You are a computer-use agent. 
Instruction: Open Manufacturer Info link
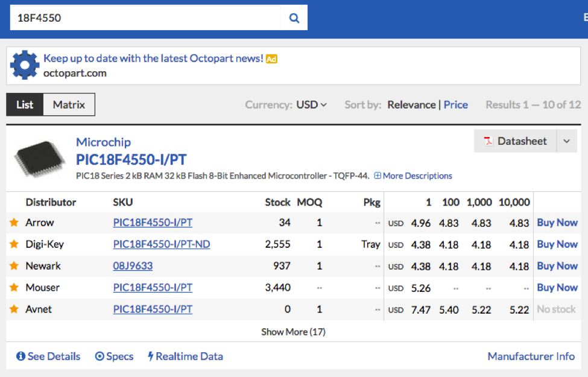click(x=531, y=356)
